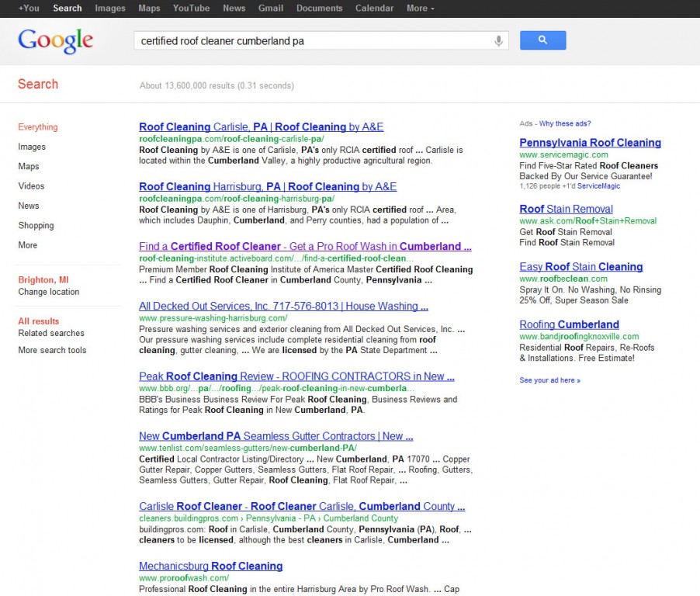This screenshot has height=596, width=700.
Task: Click inside the search query field
Action: coord(310,41)
